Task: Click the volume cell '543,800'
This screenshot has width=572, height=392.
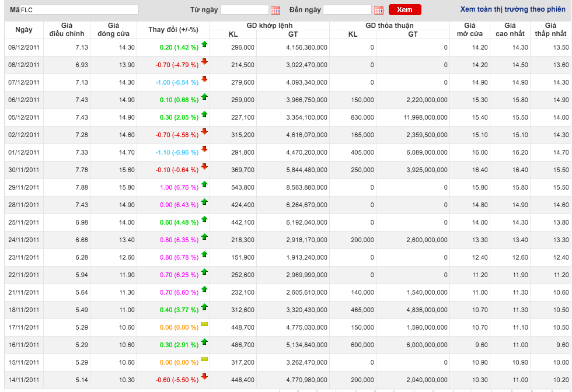Action: coord(243,187)
